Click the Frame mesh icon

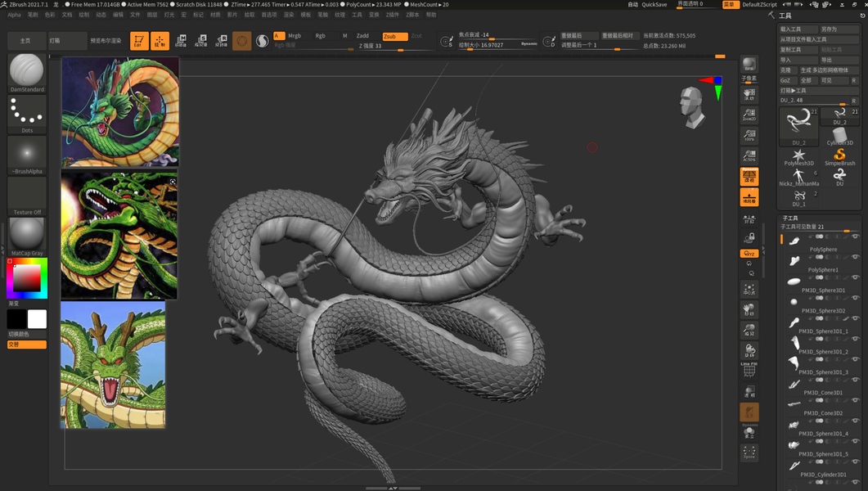[749, 289]
